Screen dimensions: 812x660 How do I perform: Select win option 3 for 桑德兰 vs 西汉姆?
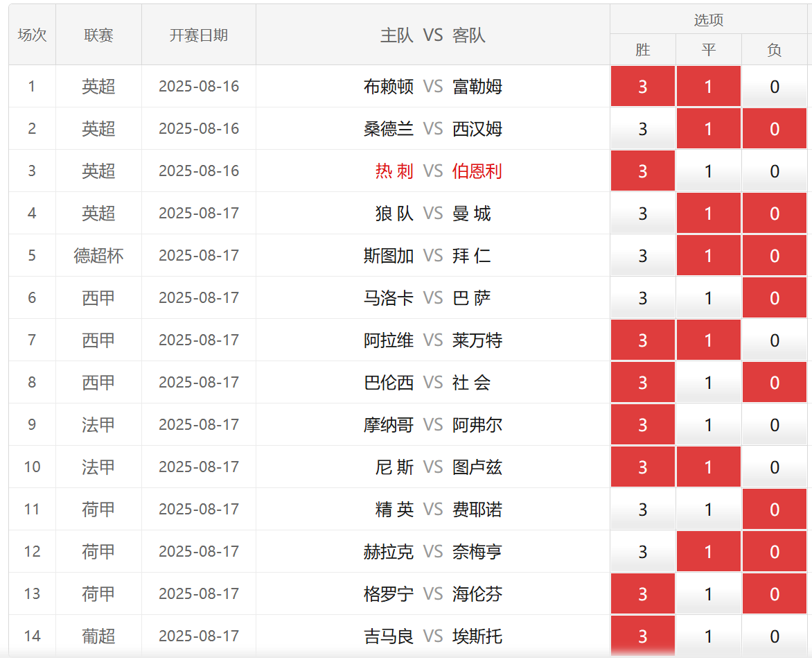pos(643,128)
